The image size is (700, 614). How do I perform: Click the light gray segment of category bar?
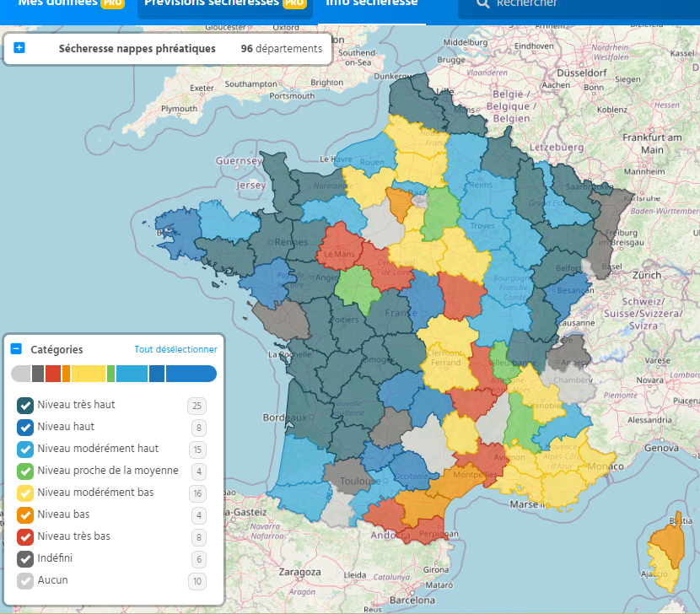point(21,374)
